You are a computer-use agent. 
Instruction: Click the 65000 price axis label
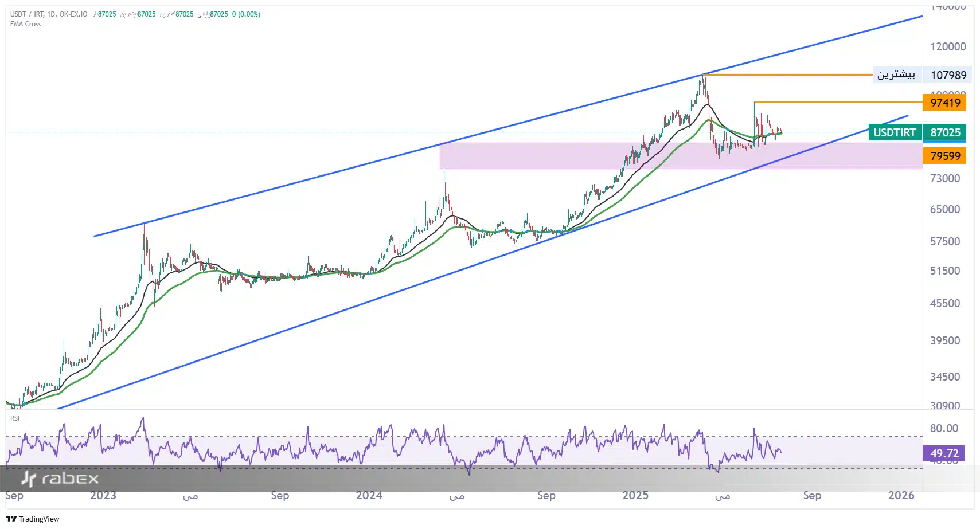[x=945, y=209]
